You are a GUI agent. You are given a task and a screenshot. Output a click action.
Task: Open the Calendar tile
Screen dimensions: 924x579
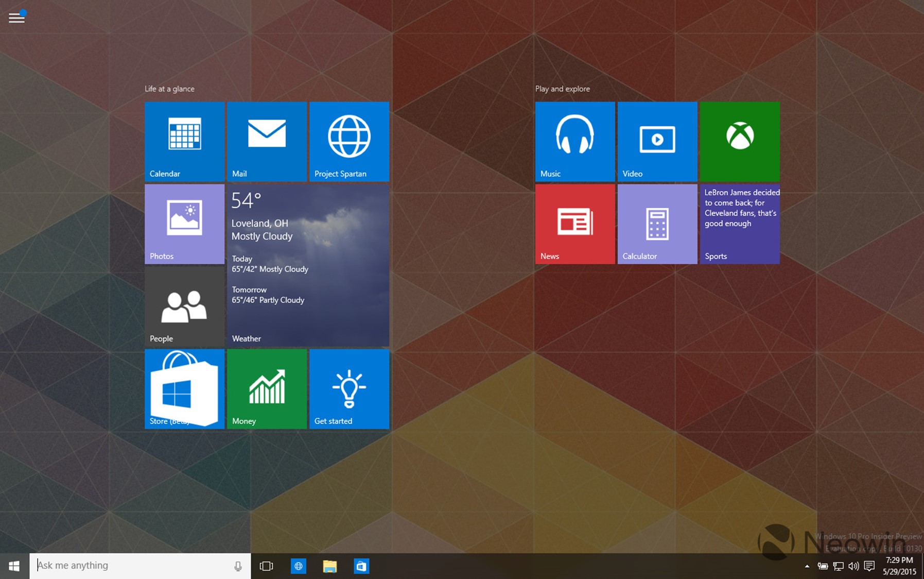pyautogui.click(x=184, y=141)
